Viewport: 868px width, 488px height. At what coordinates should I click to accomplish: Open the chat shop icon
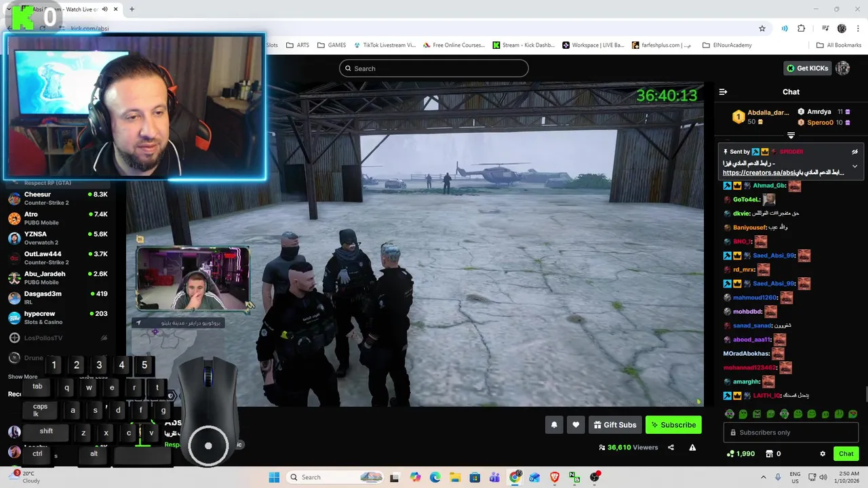pos(770,453)
